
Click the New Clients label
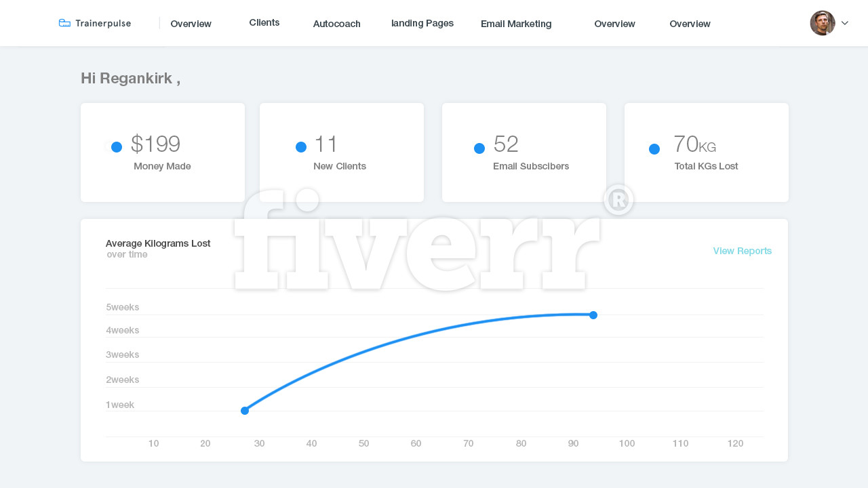pyautogui.click(x=340, y=166)
